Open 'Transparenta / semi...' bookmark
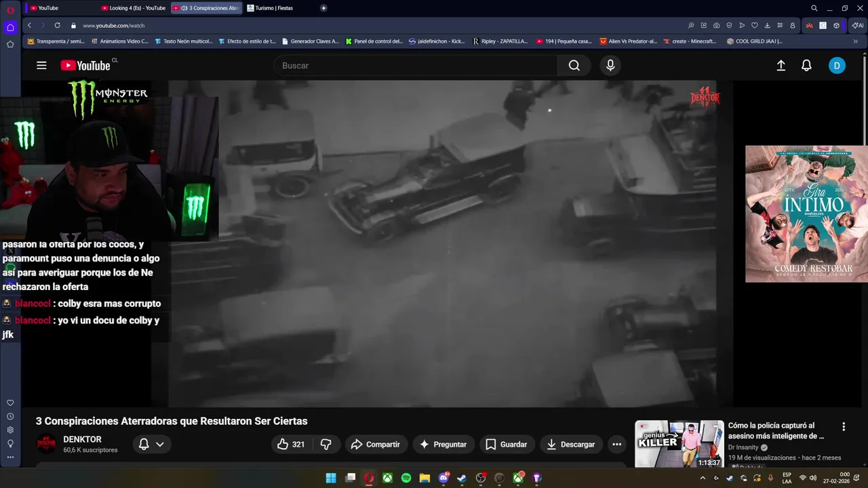868x488 pixels. tap(56, 41)
